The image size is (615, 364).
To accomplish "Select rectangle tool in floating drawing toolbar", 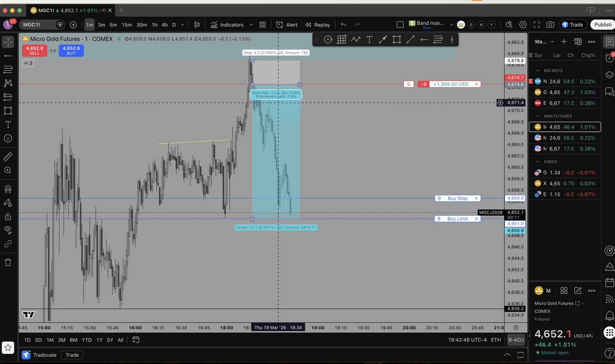I will point(397,39).
